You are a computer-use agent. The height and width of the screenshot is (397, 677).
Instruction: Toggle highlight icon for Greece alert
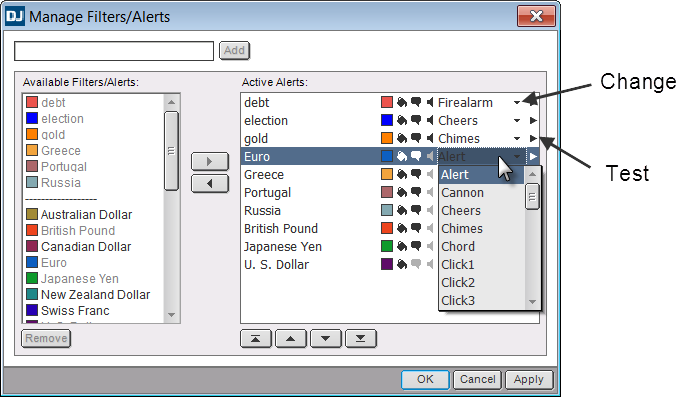402,174
